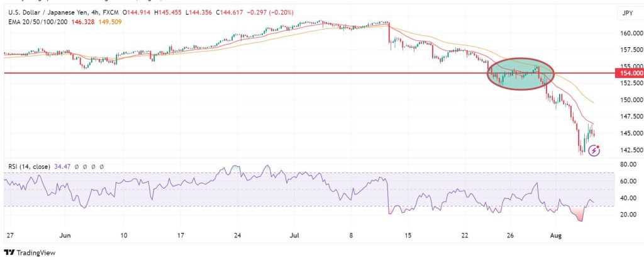Click the purple lightning event icon

pyautogui.click(x=593, y=150)
